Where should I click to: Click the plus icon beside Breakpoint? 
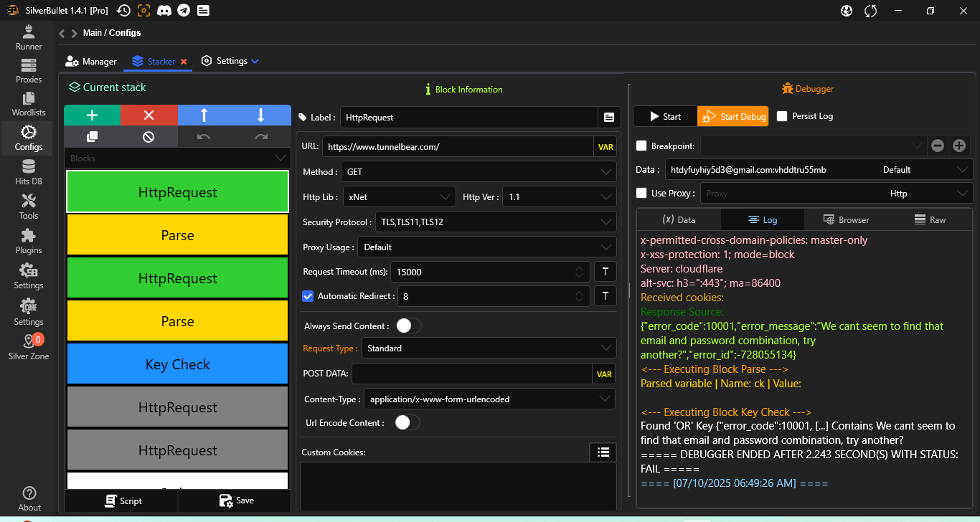pos(959,146)
